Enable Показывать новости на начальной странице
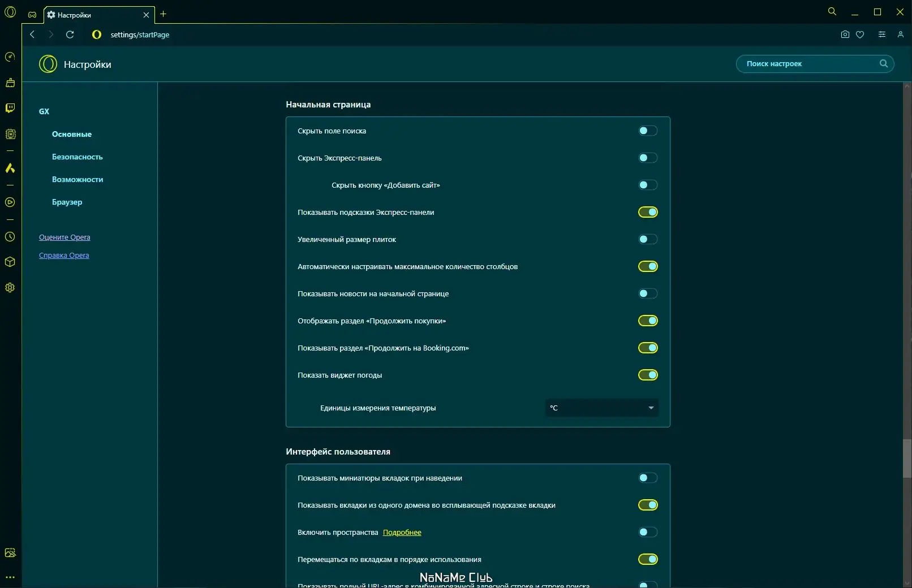Viewport: 912px width, 588px height. (648, 293)
